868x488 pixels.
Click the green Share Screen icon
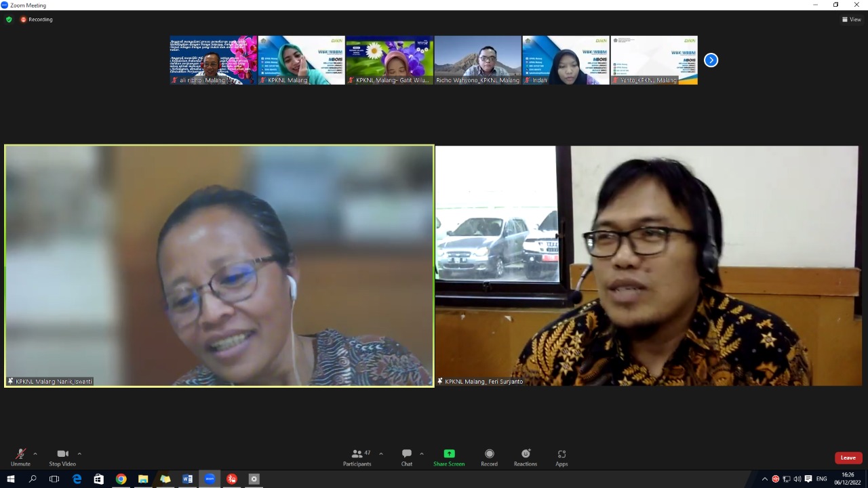[449, 454]
